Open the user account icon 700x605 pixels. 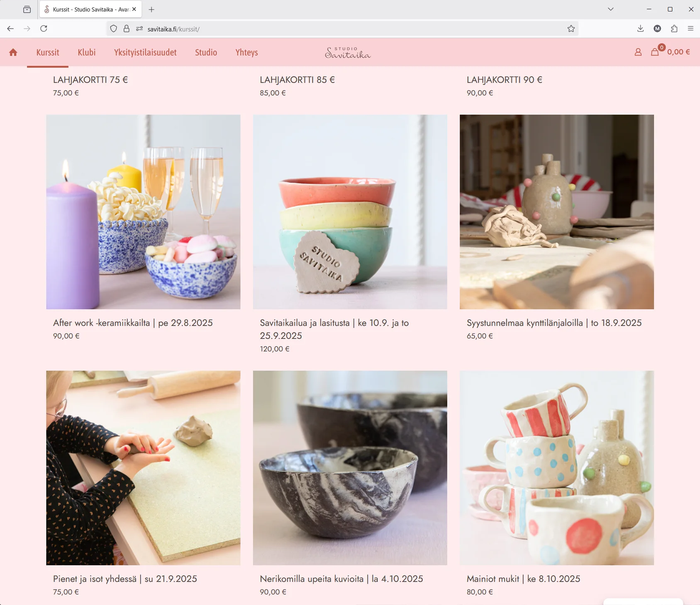pos(638,52)
